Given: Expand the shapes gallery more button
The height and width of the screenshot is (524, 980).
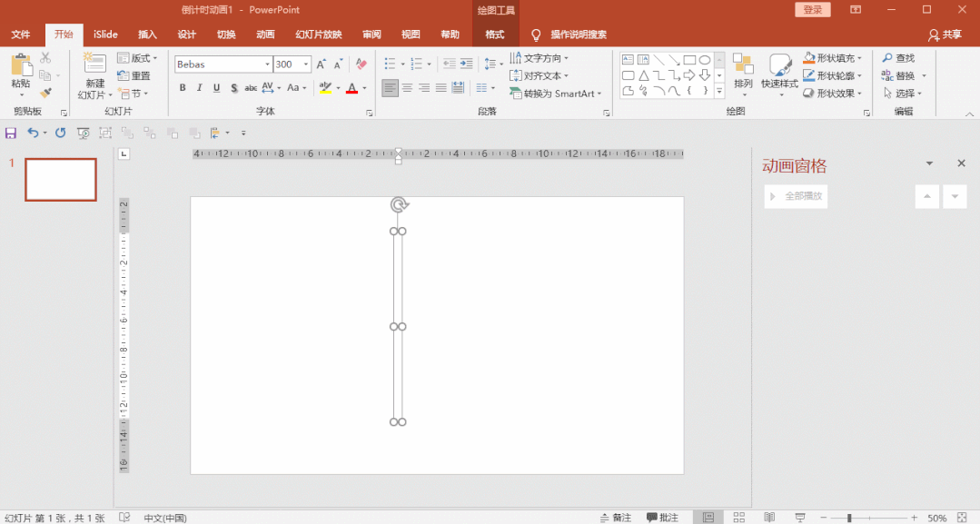Looking at the screenshot, I should (x=719, y=92).
